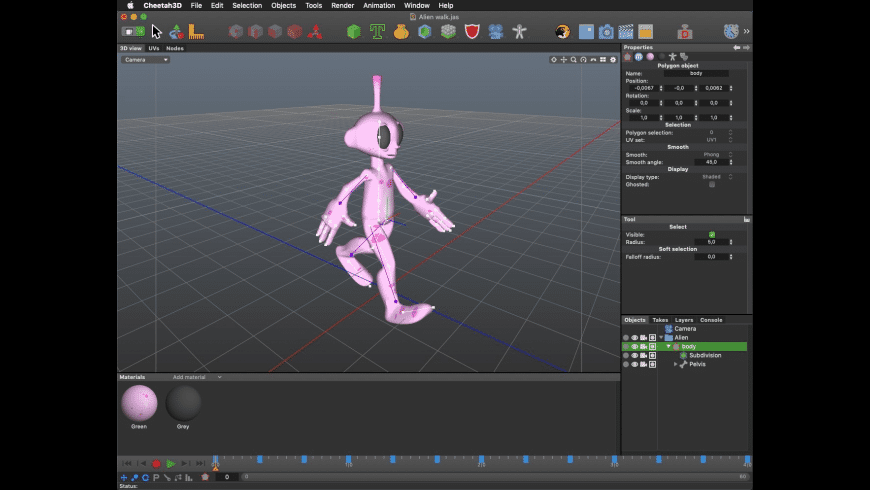
Task: Click the arrow select tool in toolbar
Action: pos(156,31)
